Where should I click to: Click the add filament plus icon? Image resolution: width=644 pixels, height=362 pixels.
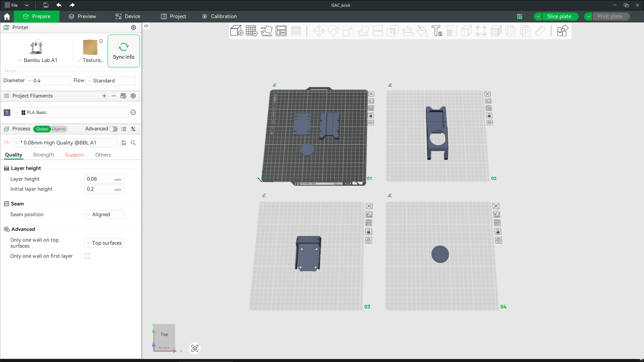[104, 96]
